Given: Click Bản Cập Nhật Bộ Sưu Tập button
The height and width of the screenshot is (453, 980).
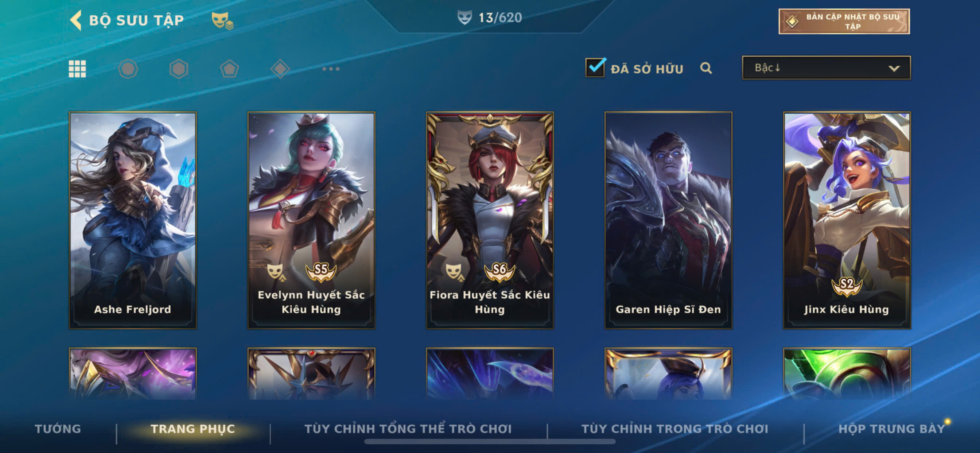Looking at the screenshot, I should coord(844,22).
